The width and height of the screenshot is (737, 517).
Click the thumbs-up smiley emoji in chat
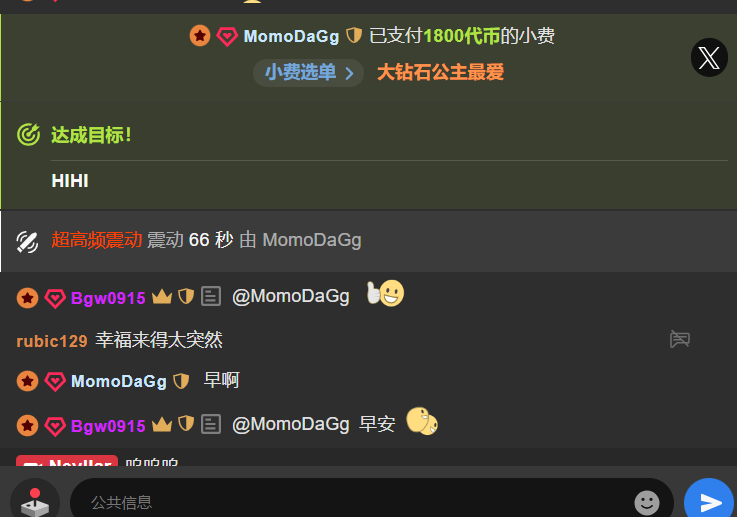(385, 293)
